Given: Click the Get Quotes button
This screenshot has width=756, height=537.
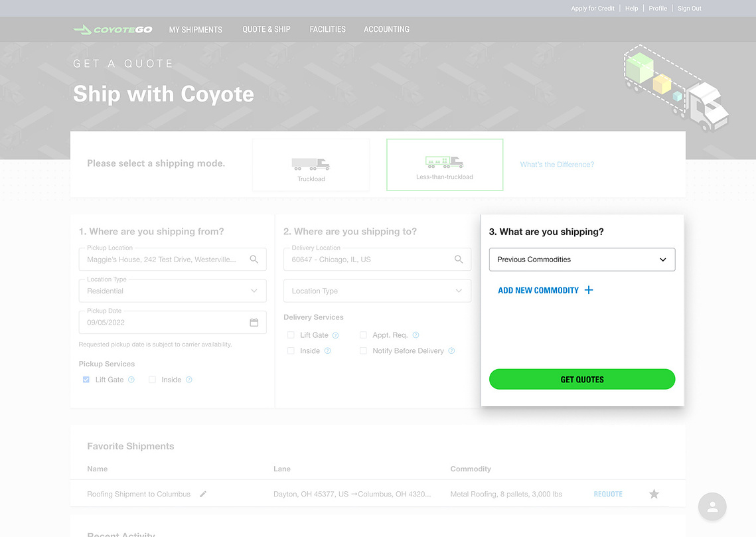Looking at the screenshot, I should [x=582, y=380].
